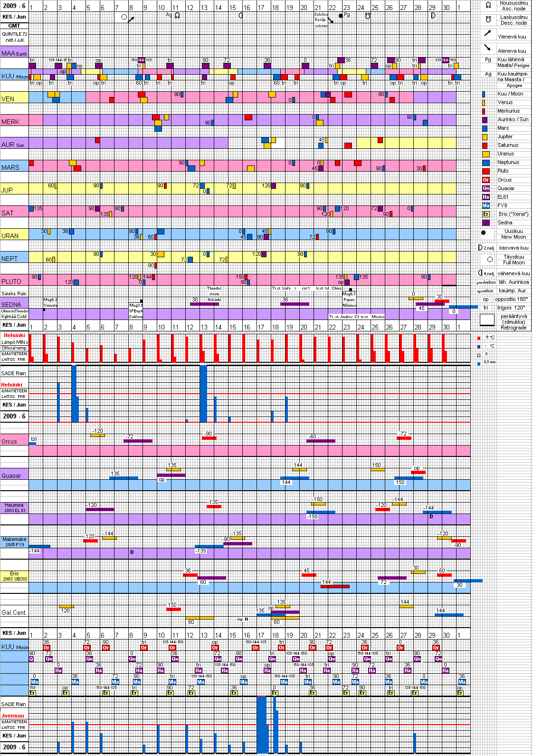Click the EL61 'Ha' legend icon
The width and height of the screenshot is (533, 756).
[x=485, y=197]
